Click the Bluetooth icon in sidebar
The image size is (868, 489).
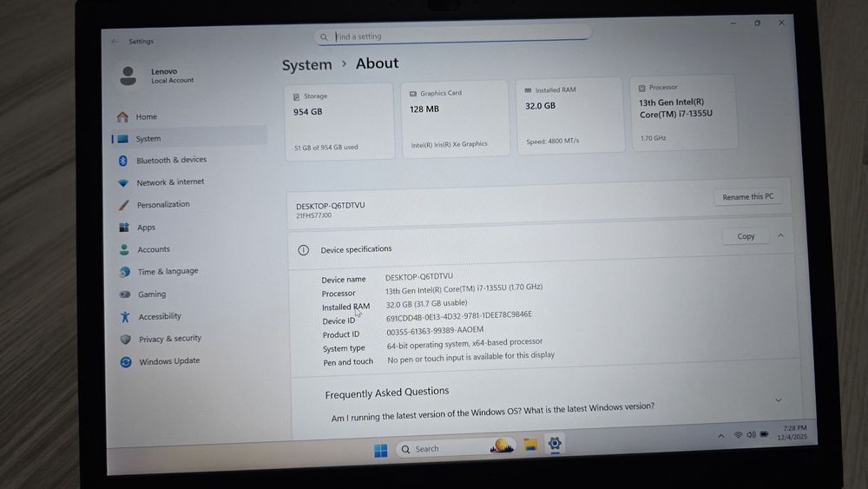pyautogui.click(x=123, y=161)
